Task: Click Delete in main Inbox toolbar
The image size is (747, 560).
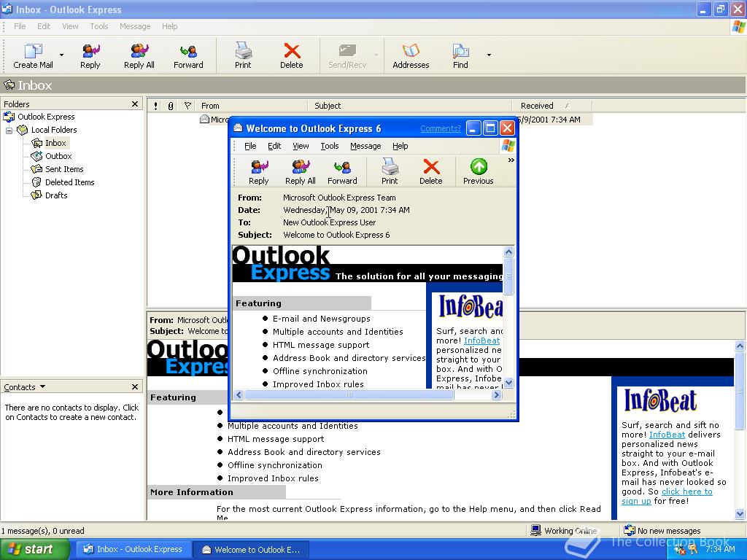Action: [x=292, y=55]
